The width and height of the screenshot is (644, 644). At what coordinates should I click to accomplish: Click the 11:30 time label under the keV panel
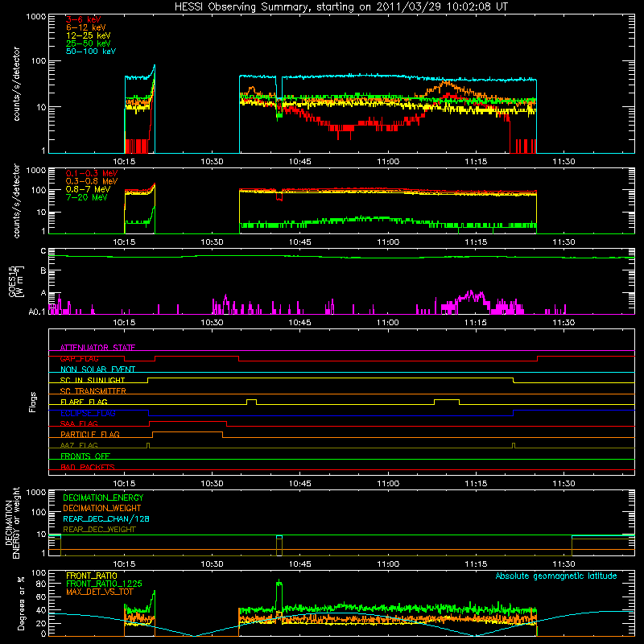(563, 162)
